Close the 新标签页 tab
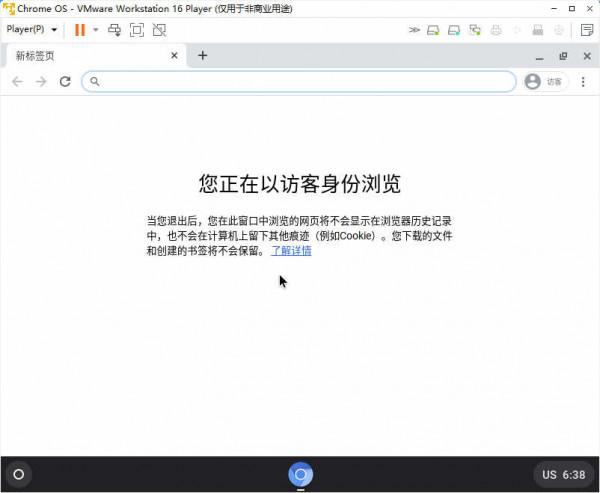This screenshot has height=493, width=600. [174, 56]
